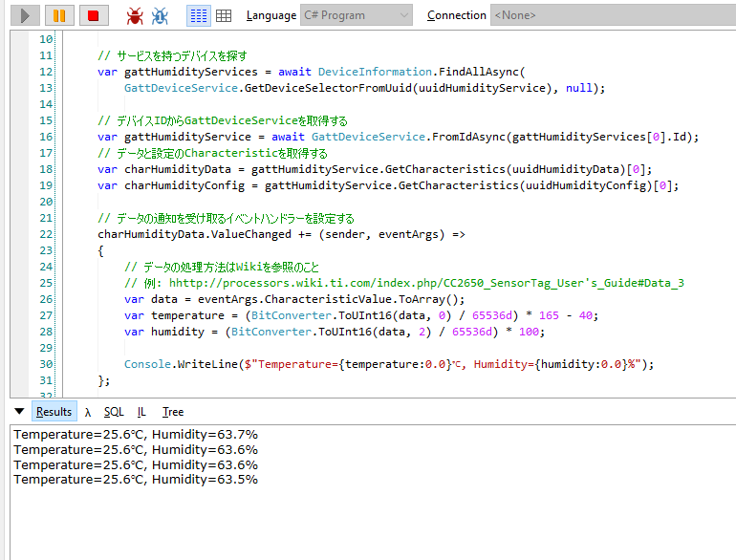Click the red bug debug icon
This screenshot has height=560, width=736.
135,16
